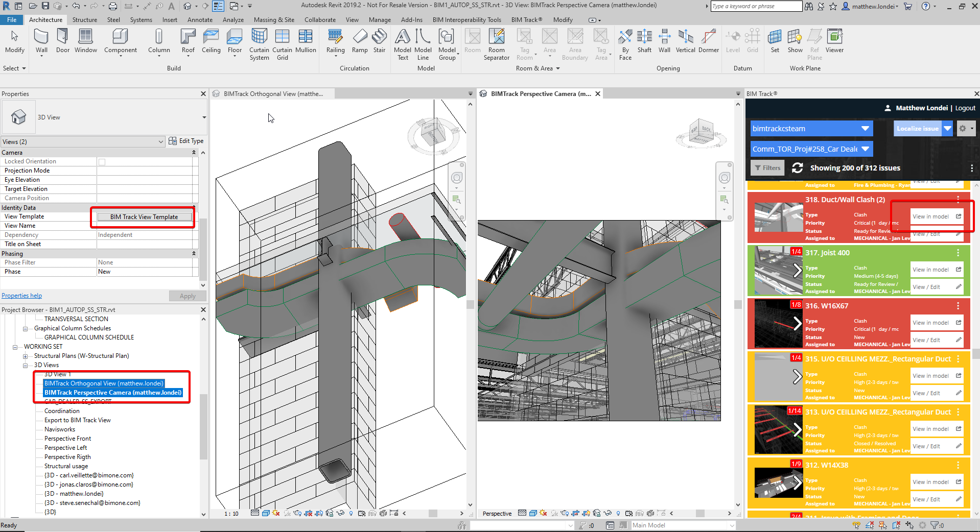Viewport: 980px width, 532px height.
Task: Select the Stair tool
Action: click(x=379, y=41)
